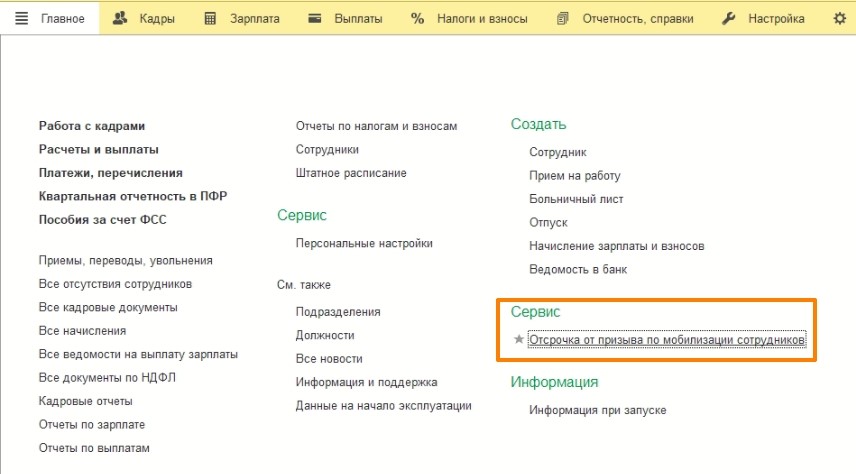Open Расчеты и выплаты

[x=98, y=149]
